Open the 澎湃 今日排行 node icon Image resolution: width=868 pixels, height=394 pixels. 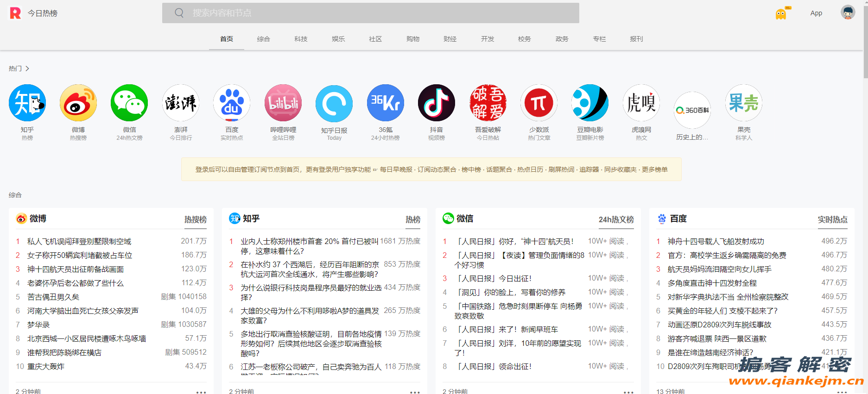(181, 103)
